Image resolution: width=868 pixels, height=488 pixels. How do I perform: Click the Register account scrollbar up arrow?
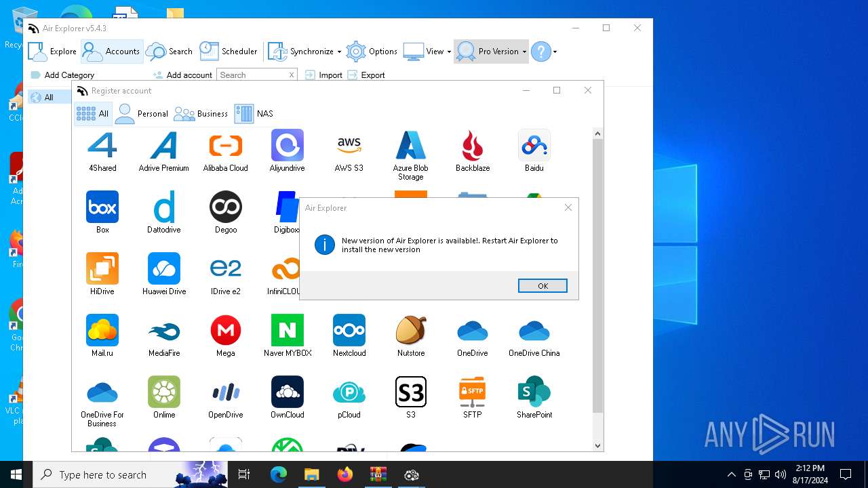597,134
